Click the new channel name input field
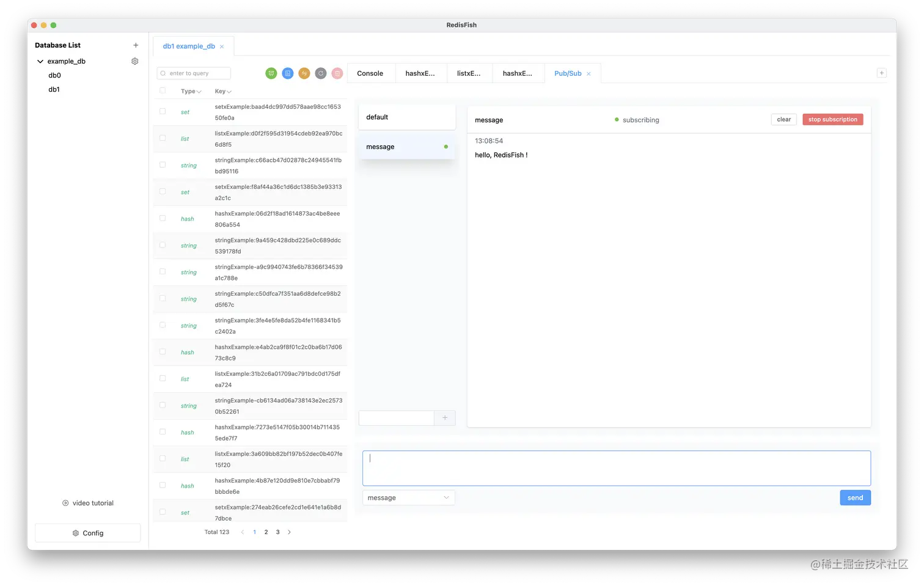Screen dimensions: 924x586 pyautogui.click(x=397, y=418)
